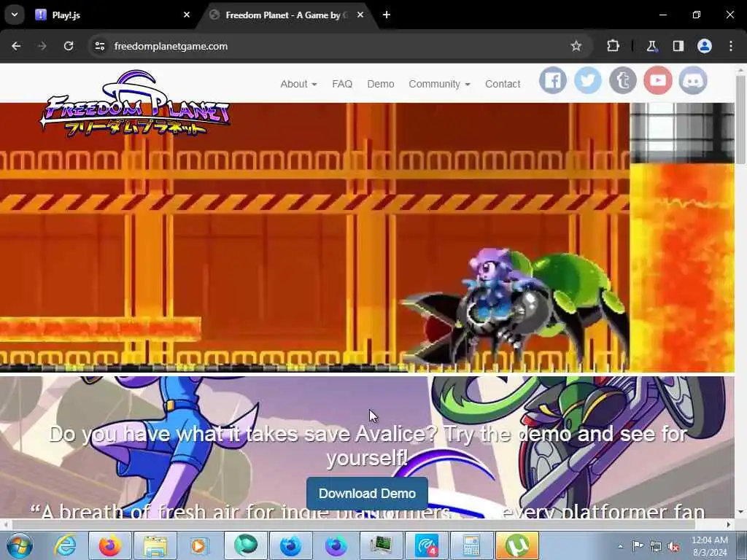The width and height of the screenshot is (747, 560).
Task: Open Firefox from the taskbar
Action: pos(110,545)
